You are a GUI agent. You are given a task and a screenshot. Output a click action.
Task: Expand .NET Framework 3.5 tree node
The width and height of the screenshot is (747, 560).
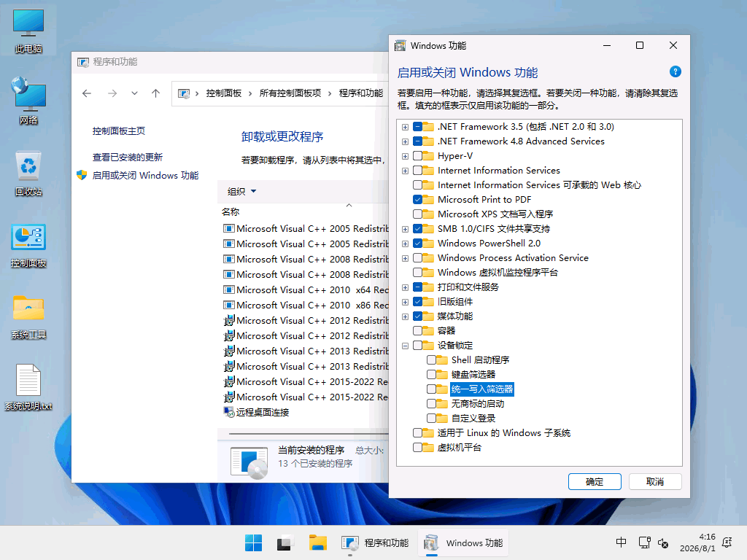(405, 127)
